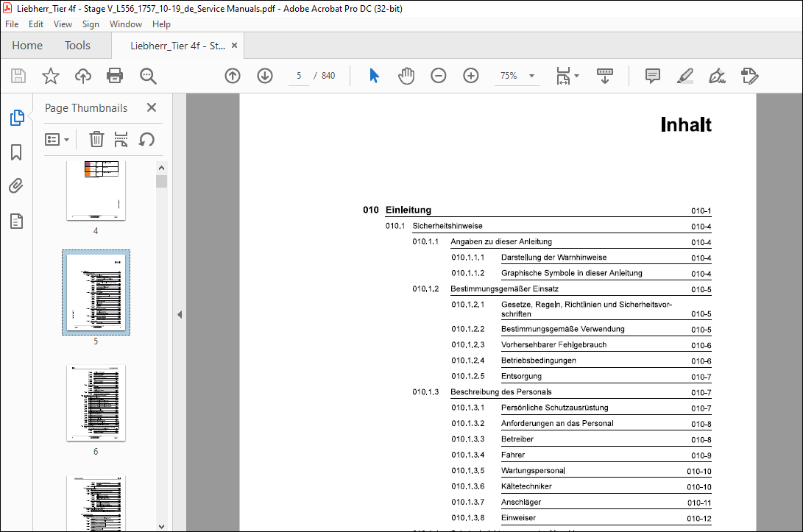The width and height of the screenshot is (803, 532).
Task: Switch to the Tools tab
Action: coord(77,46)
